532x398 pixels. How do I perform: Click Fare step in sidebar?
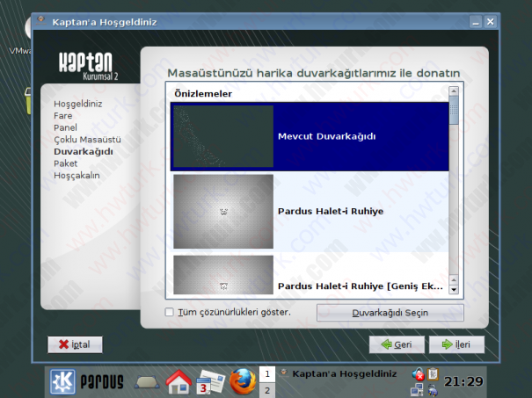coord(63,116)
